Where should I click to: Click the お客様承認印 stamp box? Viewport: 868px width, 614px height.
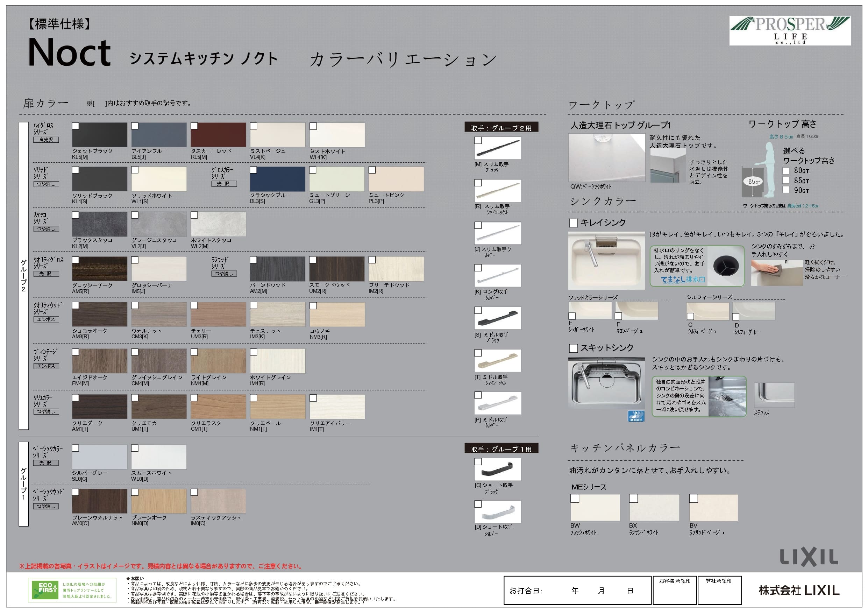tap(675, 590)
